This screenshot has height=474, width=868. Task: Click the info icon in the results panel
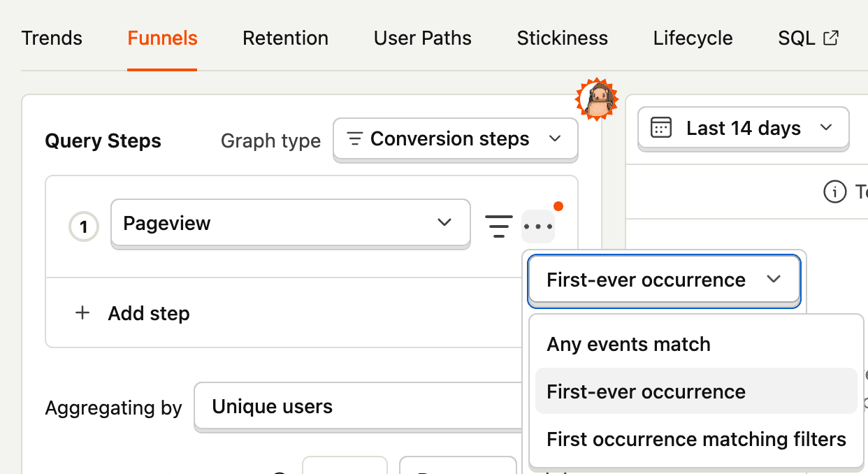pos(834,192)
